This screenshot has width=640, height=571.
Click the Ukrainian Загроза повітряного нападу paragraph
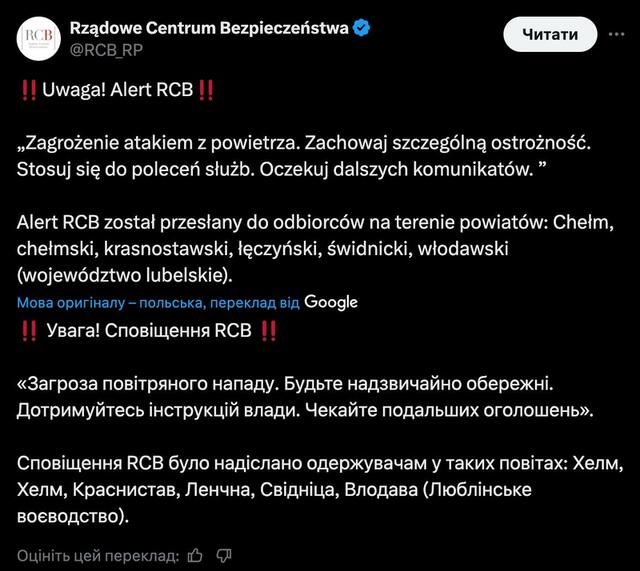click(300, 397)
